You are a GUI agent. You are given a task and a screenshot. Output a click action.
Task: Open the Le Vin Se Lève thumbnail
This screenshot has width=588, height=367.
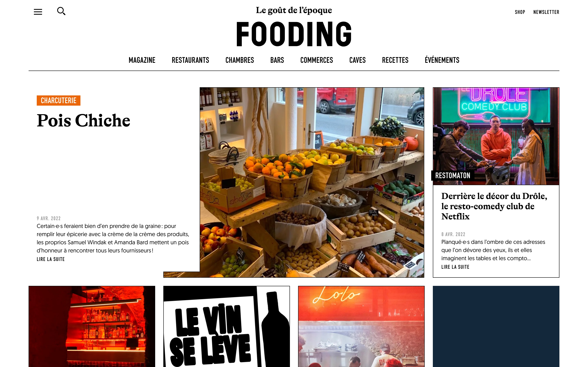226,326
